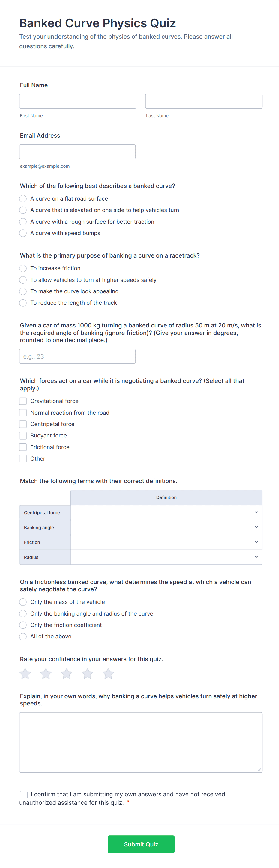Screen dimensions: 279x868
Task: Click the First Name input field
Action: pos(78,101)
